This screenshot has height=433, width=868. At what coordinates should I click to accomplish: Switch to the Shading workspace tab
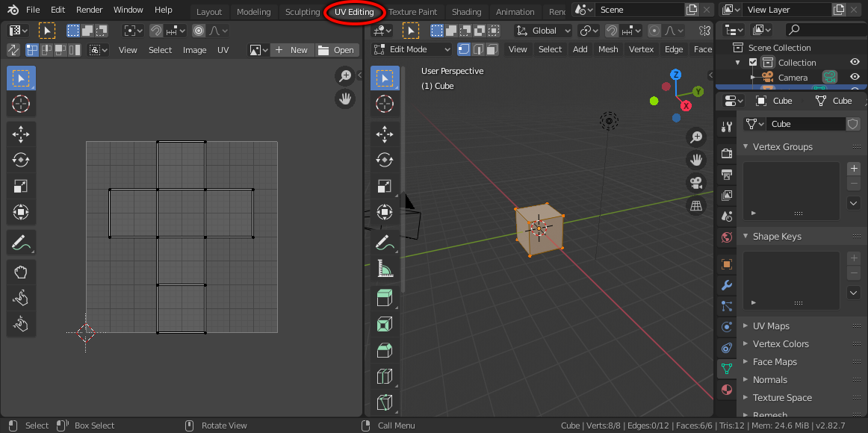(466, 12)
